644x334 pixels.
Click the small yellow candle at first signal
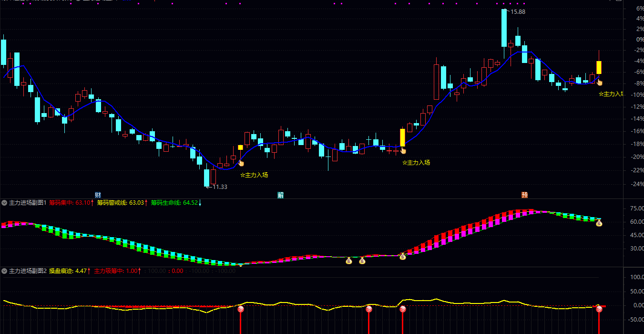pos(240,147)
